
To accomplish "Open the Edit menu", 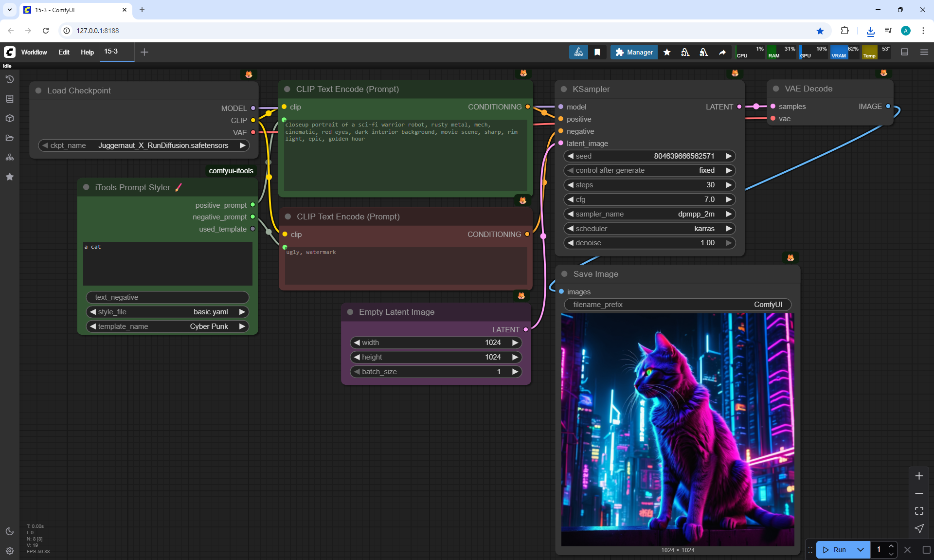I will [64, 52].
